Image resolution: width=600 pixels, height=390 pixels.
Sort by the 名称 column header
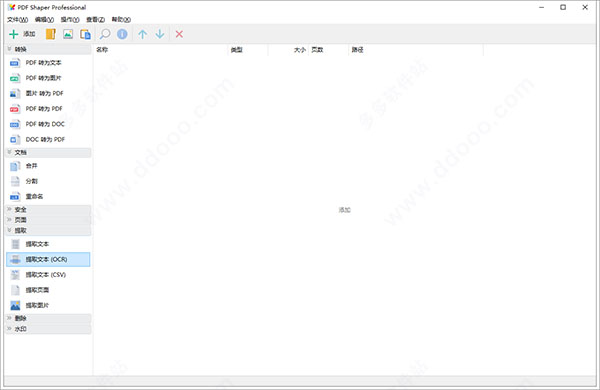pyautogui.click(x=161, y=50)
